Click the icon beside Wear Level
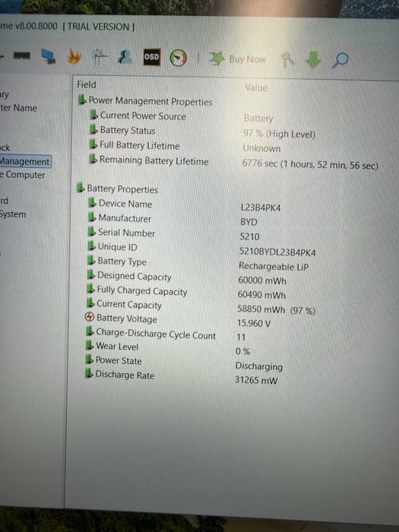Viewport: 399px width, 532px height. 90,345
